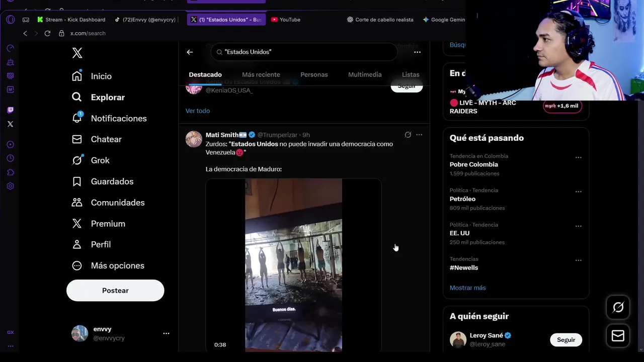This screenshot has height=362, width=644.
Task: Click Leroy Sané's profile avatar
Action: [458, 340]
